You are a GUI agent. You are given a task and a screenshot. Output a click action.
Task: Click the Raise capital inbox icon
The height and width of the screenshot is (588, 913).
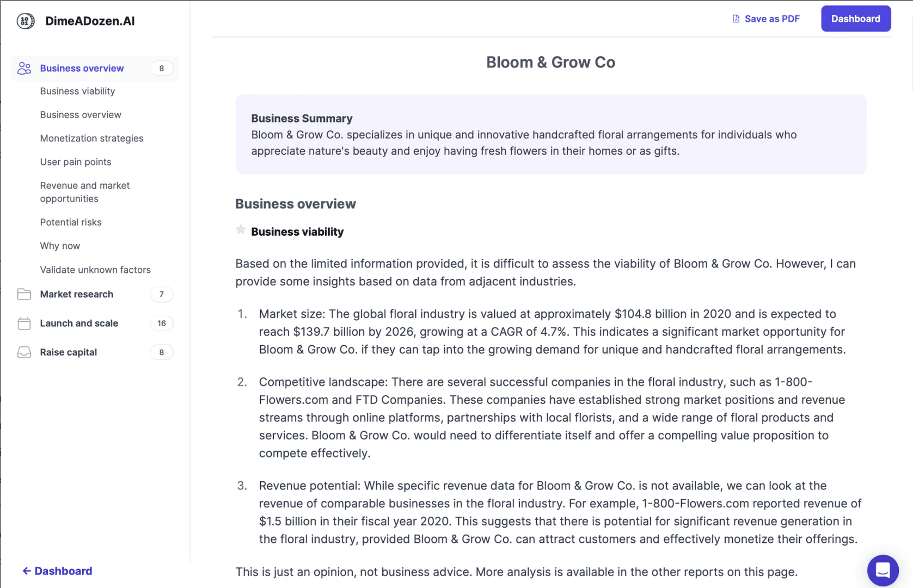(24, 352)
